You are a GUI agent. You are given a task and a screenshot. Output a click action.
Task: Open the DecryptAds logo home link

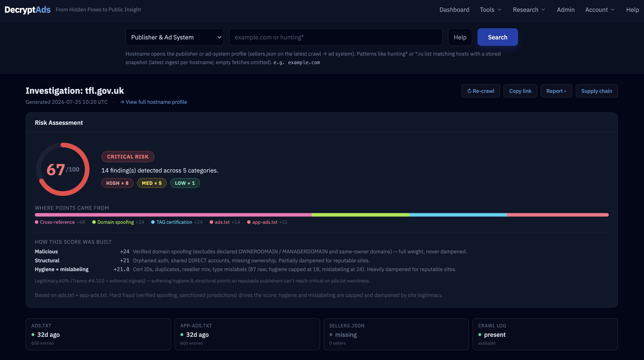click(x=28, y=9)
